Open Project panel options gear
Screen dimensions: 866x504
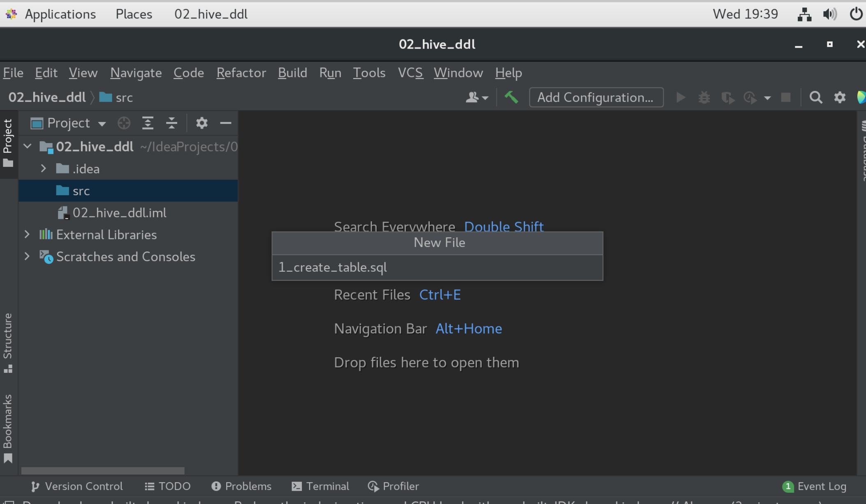coord(201,123)
